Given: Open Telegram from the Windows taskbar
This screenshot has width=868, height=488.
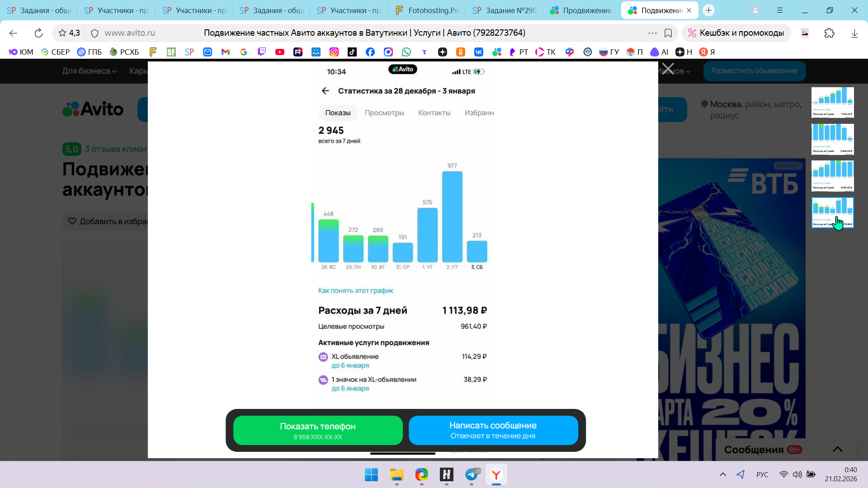Looking at the screenshot, I should pos(472,474).
